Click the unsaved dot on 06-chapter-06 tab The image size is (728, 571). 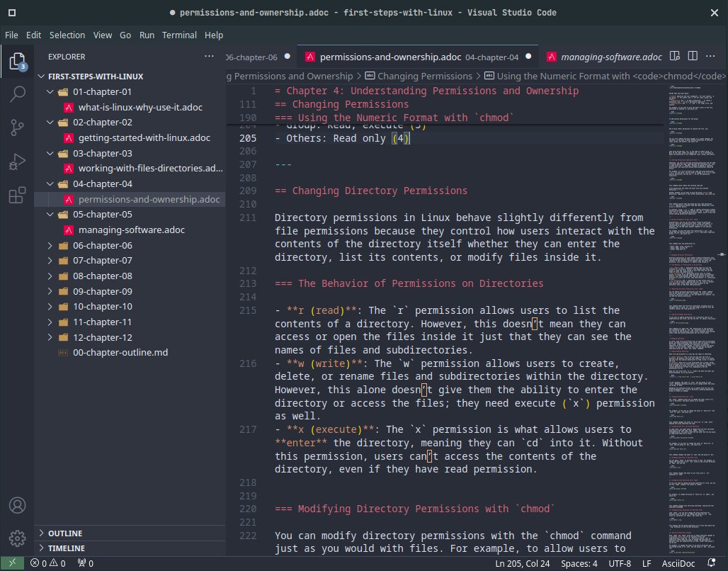point(287,56)
